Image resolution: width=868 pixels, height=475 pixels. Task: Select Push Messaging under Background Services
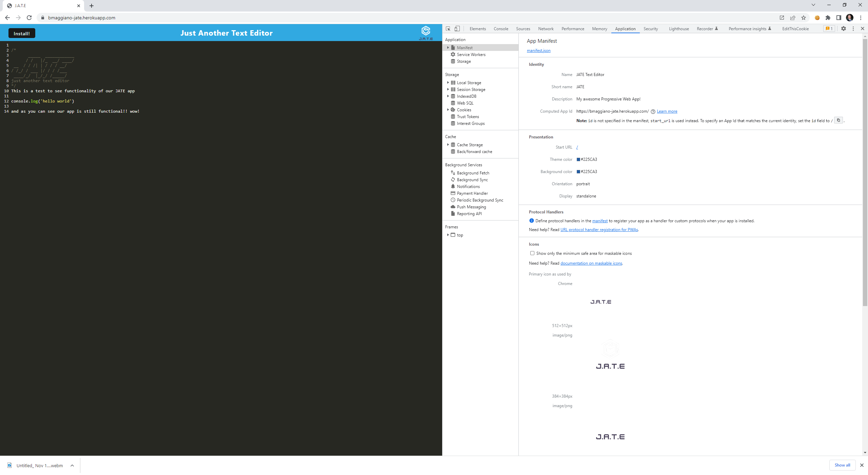472,207
